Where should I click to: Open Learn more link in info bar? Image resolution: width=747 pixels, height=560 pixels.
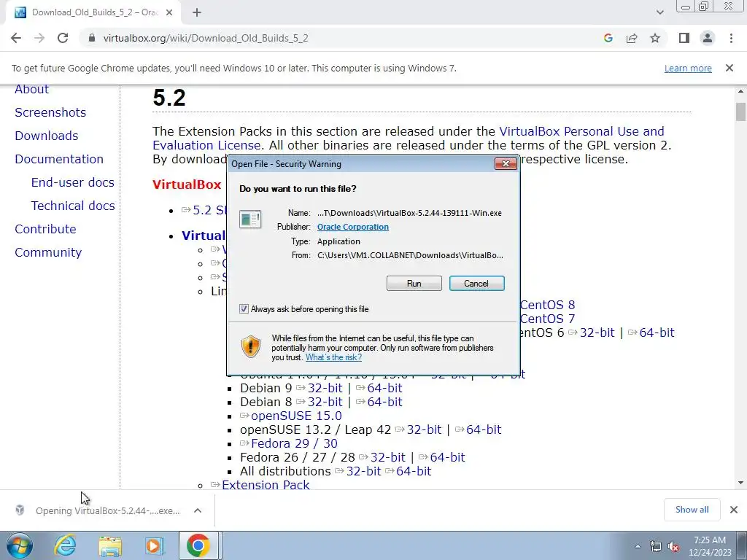tap(688, 68)
